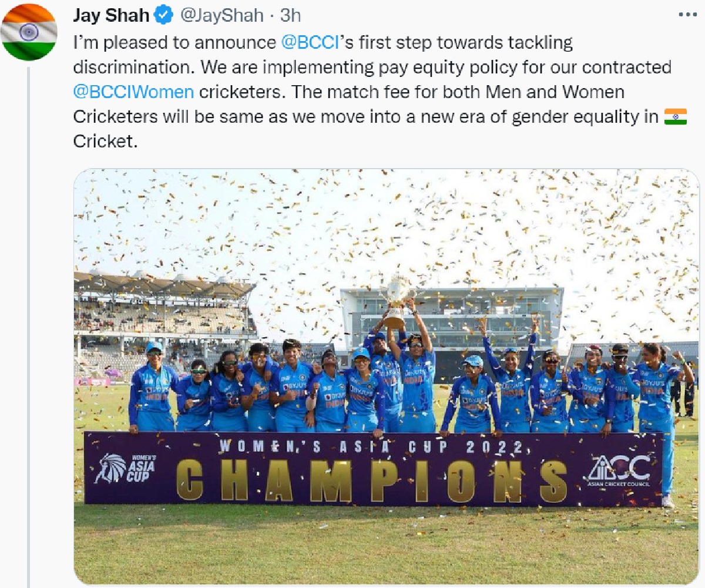Click the Indian flag profile avatar
This screenshot has width=705, height=588.
tap(29, 32)
